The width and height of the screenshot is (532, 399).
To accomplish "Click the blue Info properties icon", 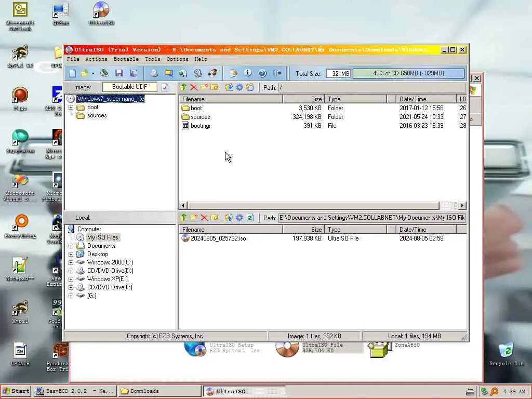I will click(x=248, y=73).
